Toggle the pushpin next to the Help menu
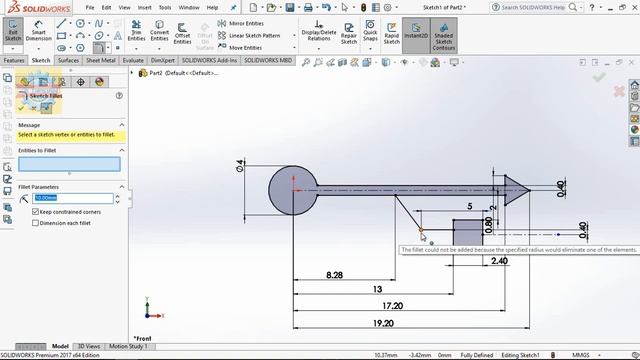 pyautogui.click(x=233, y=7)
